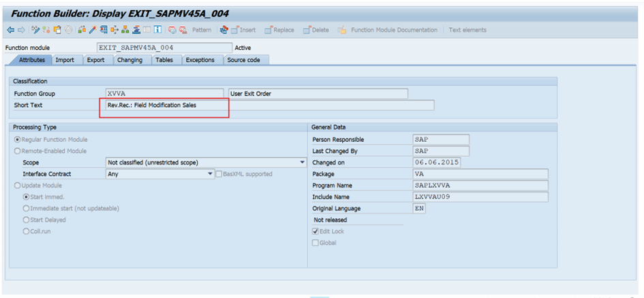Image resolution: width=644 pixels, height=298 pixels.
Task: Toggle the full screen icon
Action: pyautogui.click(x=147, y=30)
